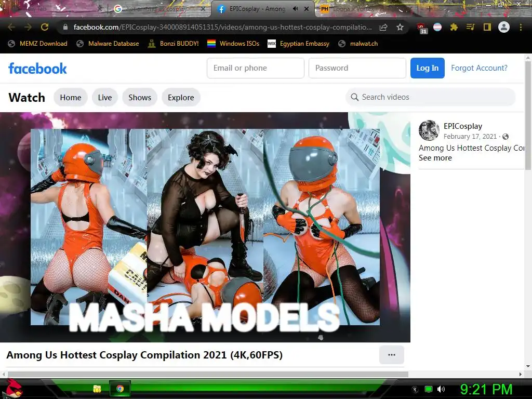The width and height of the screenshot is (532, 399).
Task: Open the volume speaker tray icon
Action: tap(441, 389)
